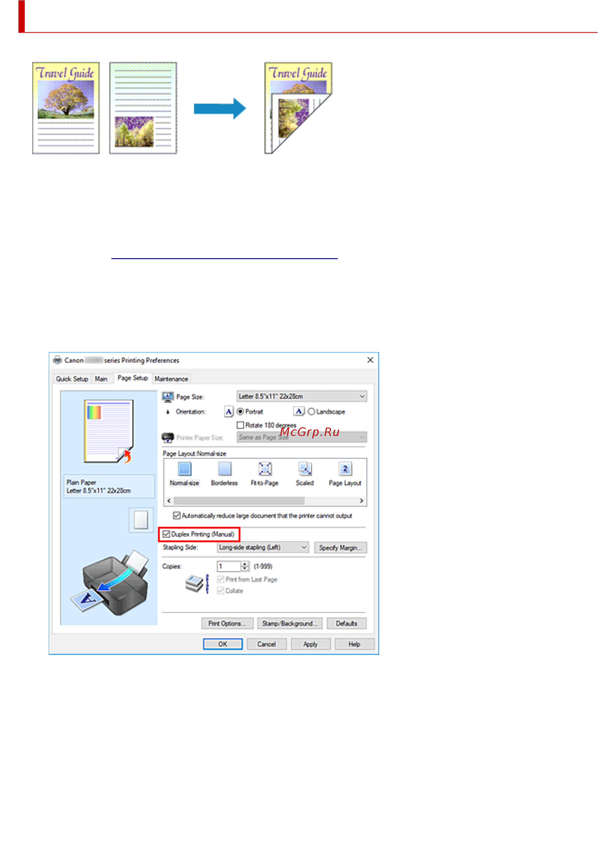Select the Normal-size layout icon
Screen dimensions: 616x863
pyautogui.click(x=184, y=469)
